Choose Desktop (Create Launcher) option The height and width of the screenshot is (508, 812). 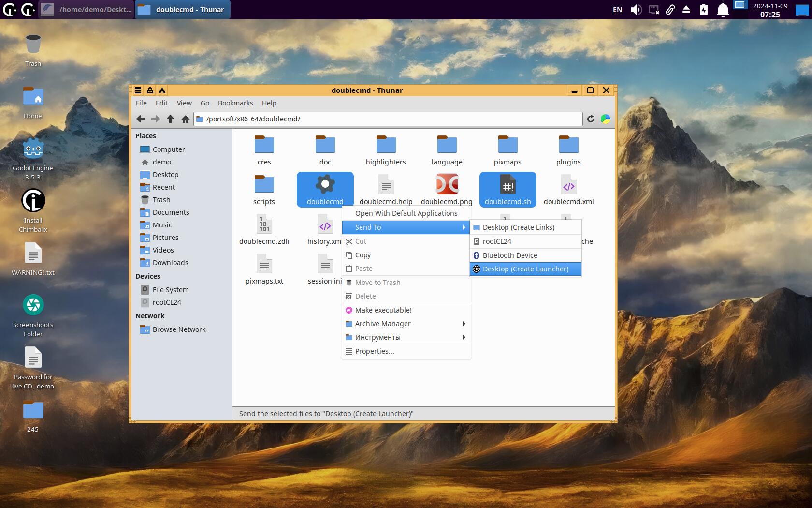tap(525, 269)
